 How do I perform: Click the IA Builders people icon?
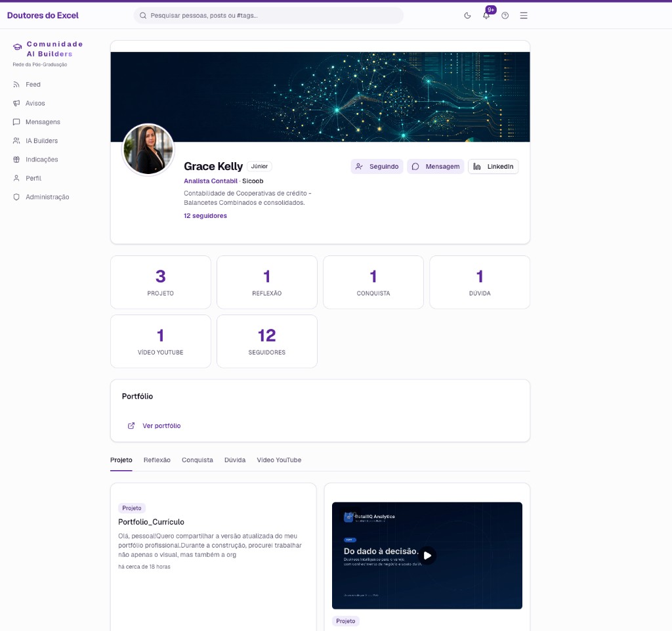pos(16,141)
